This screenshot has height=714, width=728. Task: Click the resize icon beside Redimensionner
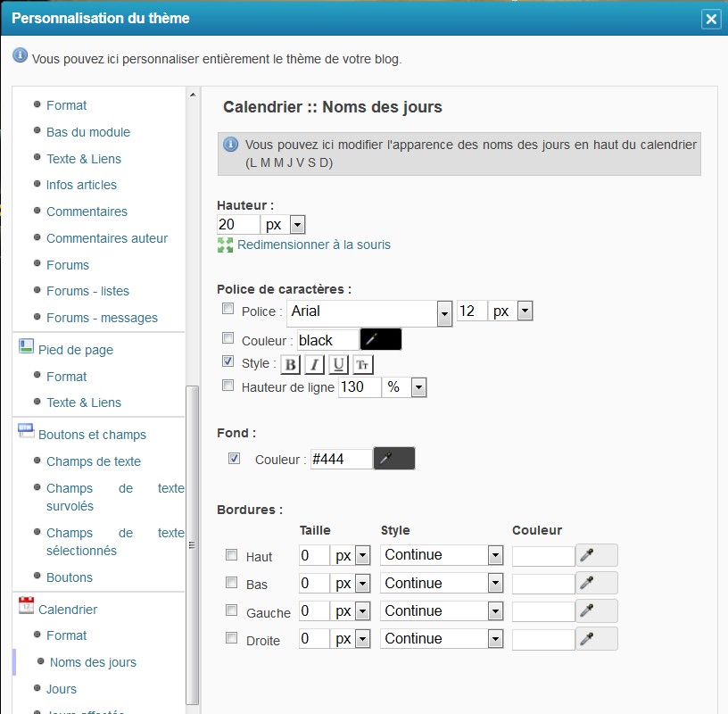click(x=225, y=245)
